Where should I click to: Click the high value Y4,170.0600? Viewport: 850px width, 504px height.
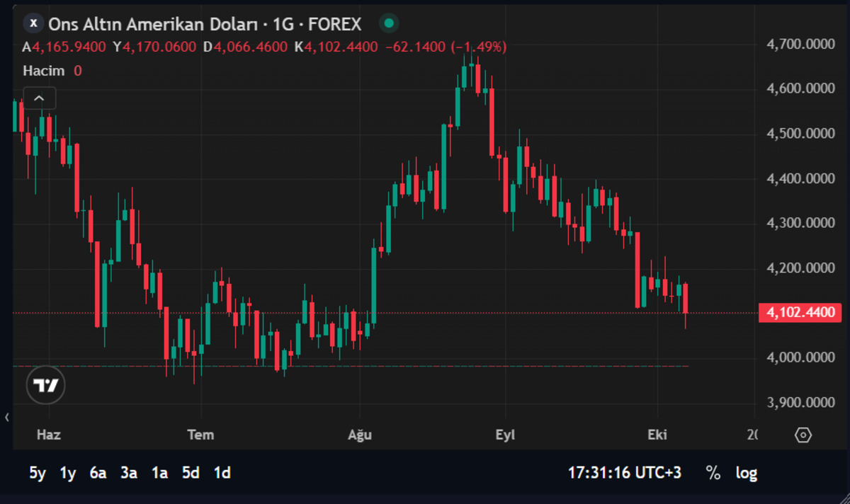point(154,47)
